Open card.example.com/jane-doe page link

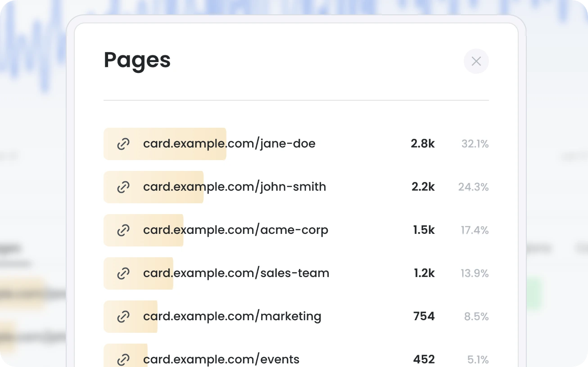point(229,144)
